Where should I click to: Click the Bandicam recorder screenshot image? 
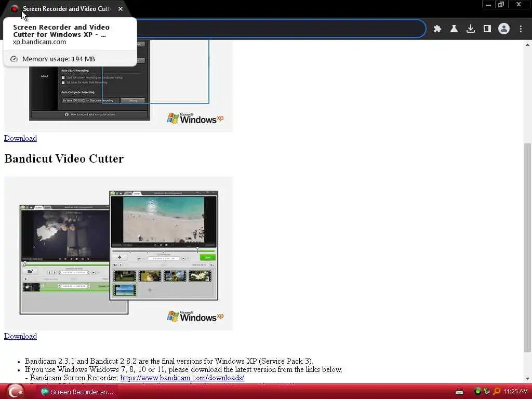pos(118,86)
